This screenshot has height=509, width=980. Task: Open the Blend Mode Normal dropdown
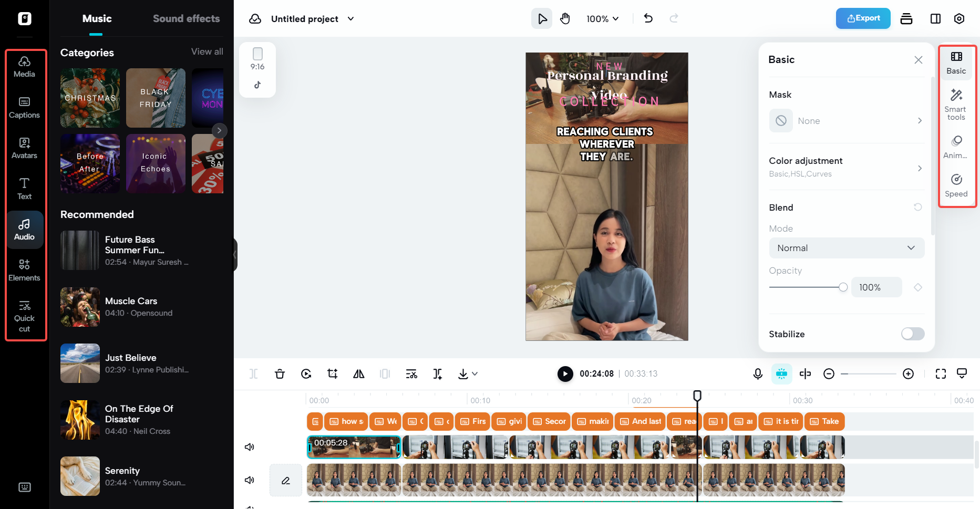(x=846, y=248)
